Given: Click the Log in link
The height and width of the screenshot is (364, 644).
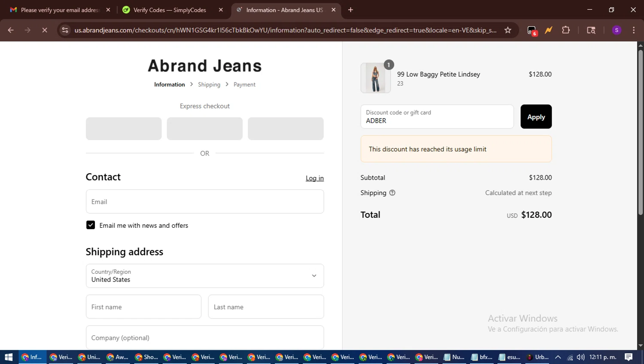Looking at the screenshot, I should pyautogui.click(x=315, y=178).
